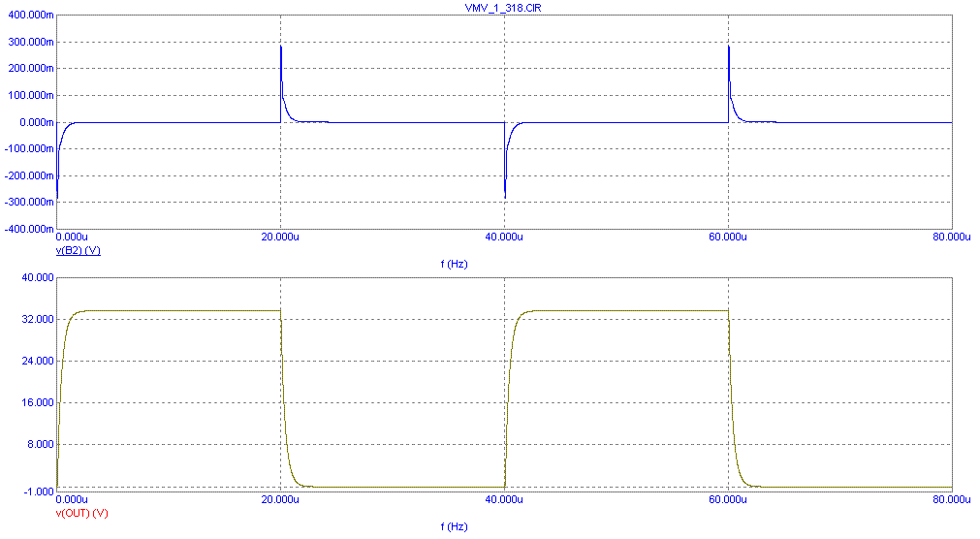Viewport: 980px width, 539px height.
Task: Click the 100.000m y-axis label
Action: pyautogui.click(x=31, y=96)
